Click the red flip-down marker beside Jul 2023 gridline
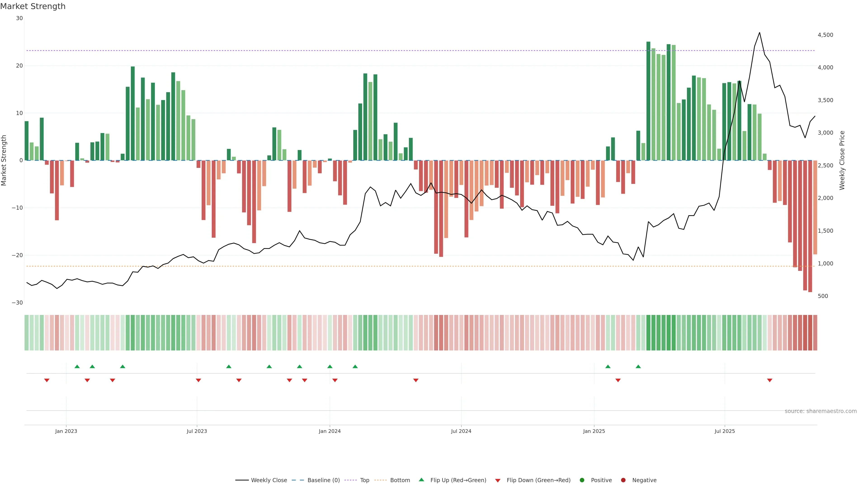Viewport: 868px width, 488px height. pos(198,380)
